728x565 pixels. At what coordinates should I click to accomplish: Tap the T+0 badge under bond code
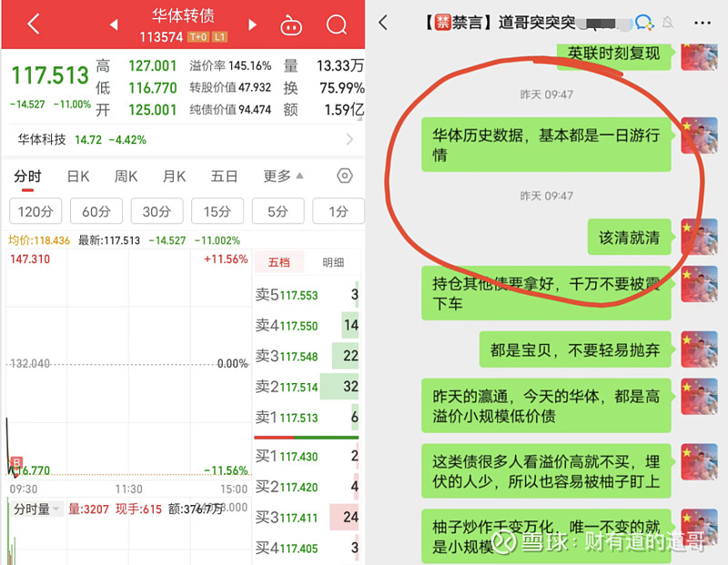pos(198,36)
